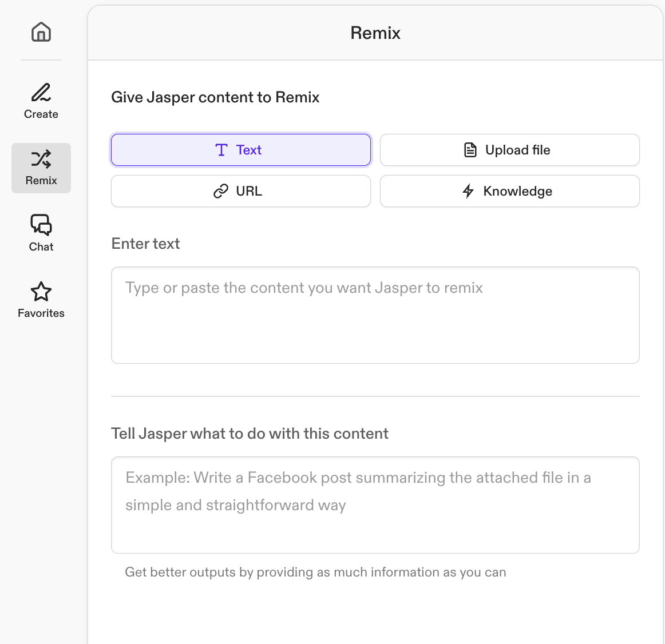Open the Create section in sidebar
This screenshot has width=665, height=644.
[x=41, y=101]
